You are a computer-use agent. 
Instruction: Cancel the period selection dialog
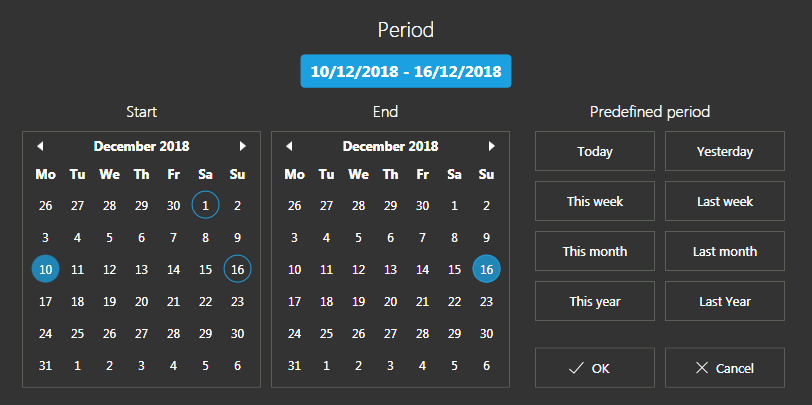tap(724, 368)
